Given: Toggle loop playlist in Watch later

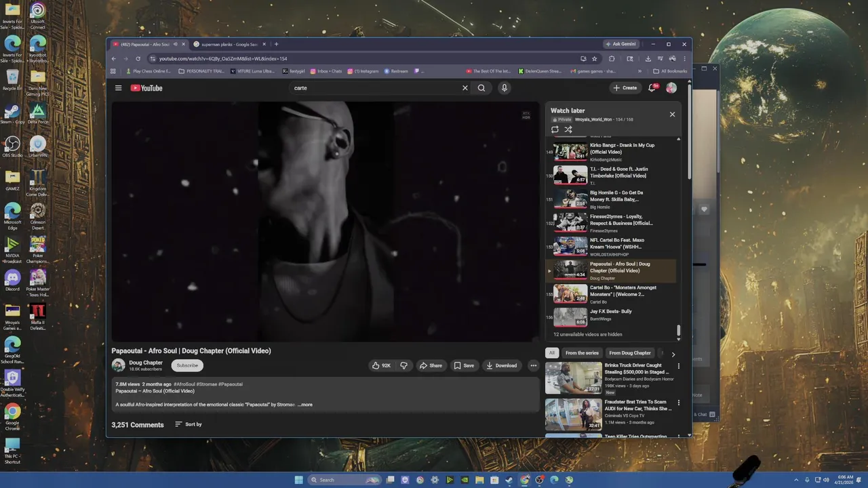Looking at the screenshot, I should click(555, 129).
